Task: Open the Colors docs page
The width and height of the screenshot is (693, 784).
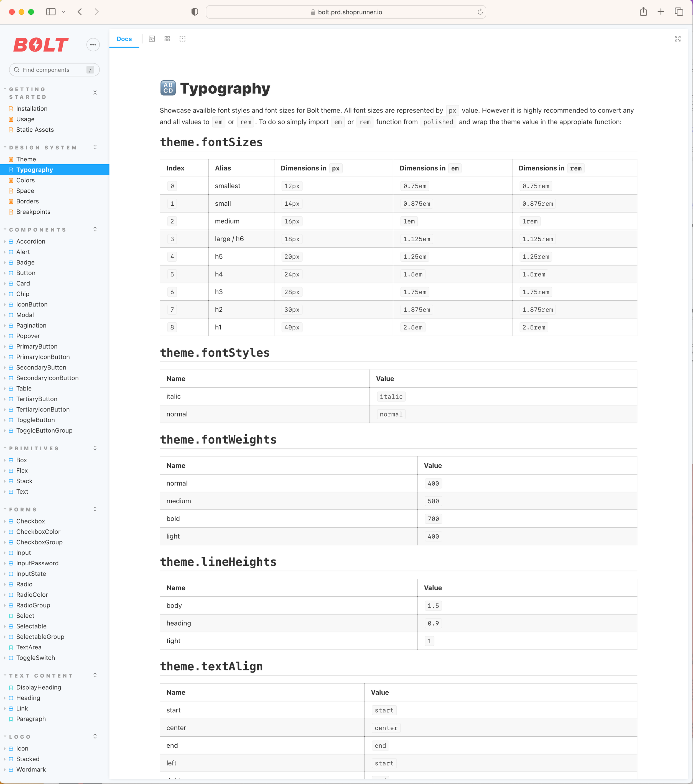Action: pos(25,180)
